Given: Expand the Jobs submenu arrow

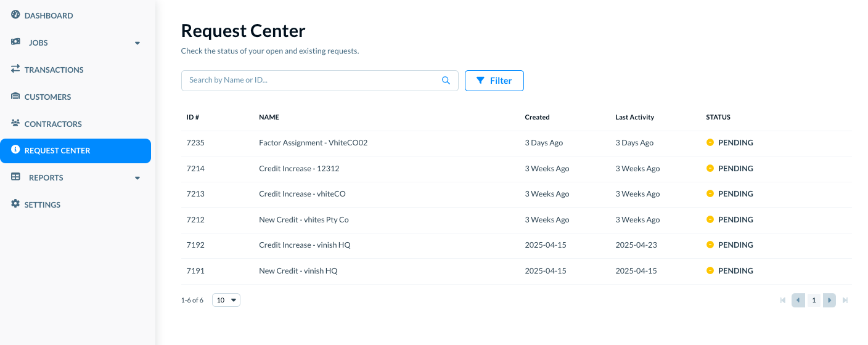Looking at the screenshot, I should 137,43.
